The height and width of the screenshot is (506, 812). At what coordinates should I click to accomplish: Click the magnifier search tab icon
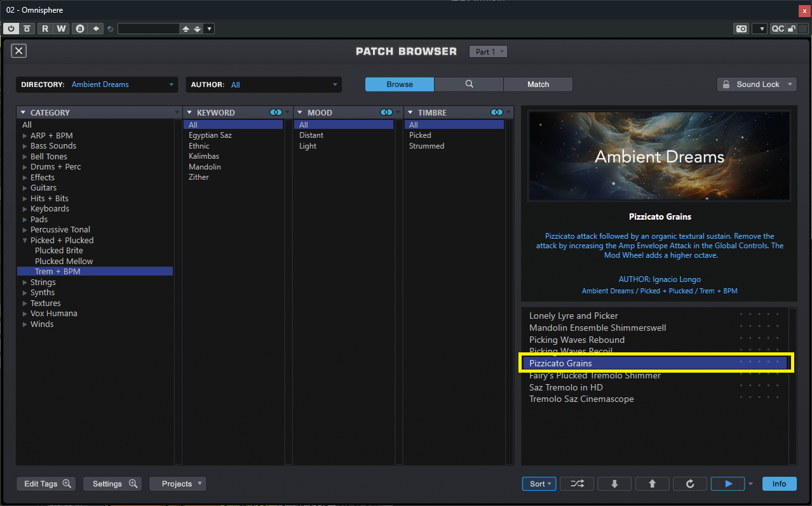pos(469,84)
